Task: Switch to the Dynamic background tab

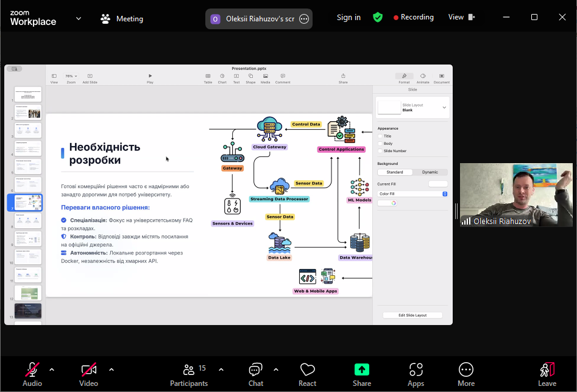Action: (x=430, y=172)
